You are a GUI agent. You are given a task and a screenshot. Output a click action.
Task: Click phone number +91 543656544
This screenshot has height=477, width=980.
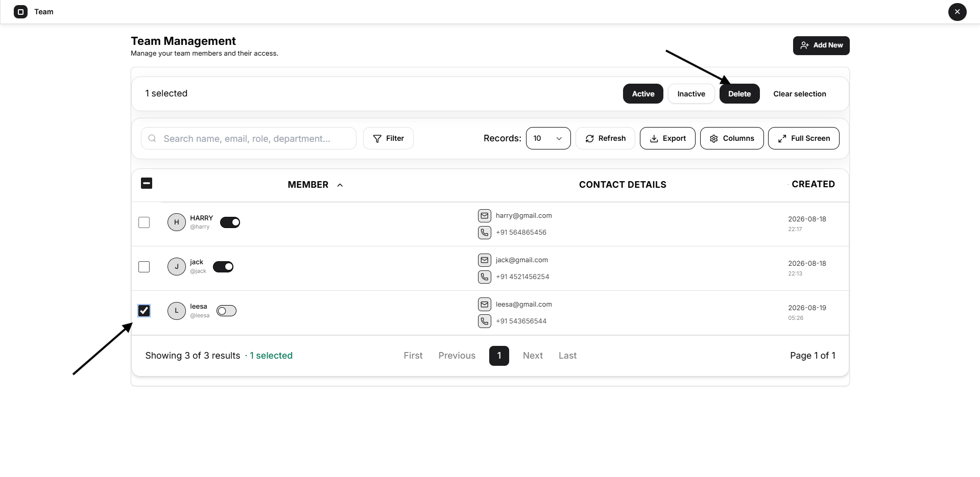521,321
